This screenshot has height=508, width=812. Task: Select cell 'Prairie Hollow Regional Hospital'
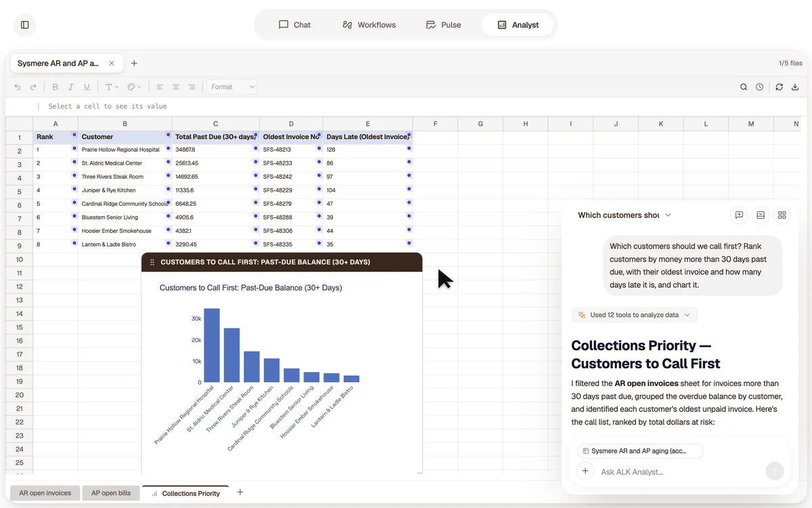coord(125,150)
